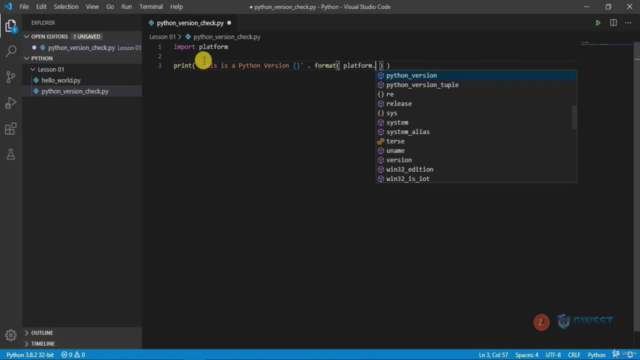The image size is (640, 360).
Task: Open the Go menu
Action: coord(110,7)
